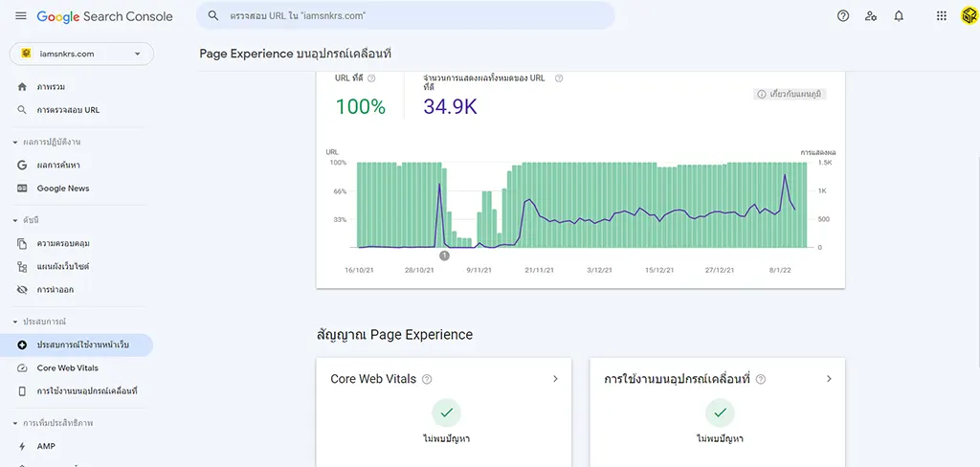980x467 pixels.
Task: Open the Help question mark icon
Action: tap(843, 16)
